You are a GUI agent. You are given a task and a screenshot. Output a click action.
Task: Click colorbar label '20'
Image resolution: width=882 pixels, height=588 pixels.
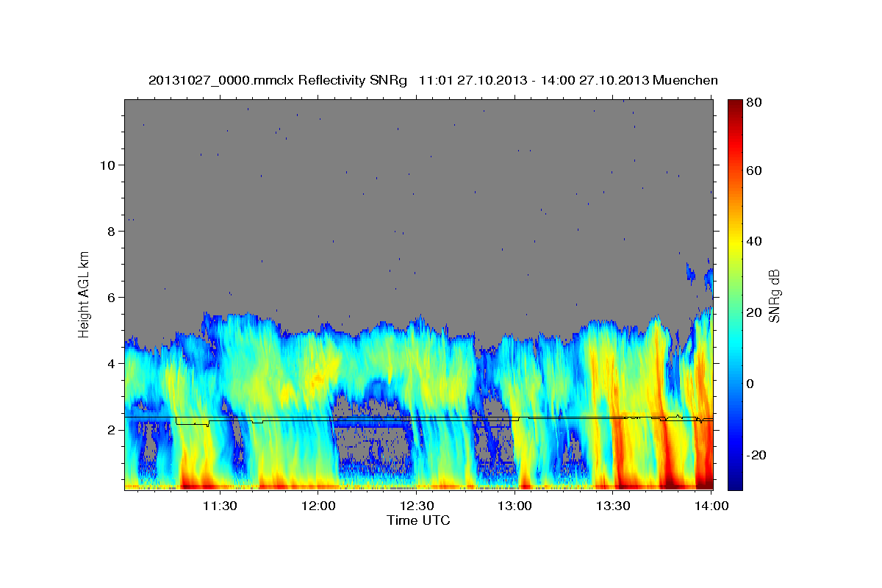[x=755, y=312]
